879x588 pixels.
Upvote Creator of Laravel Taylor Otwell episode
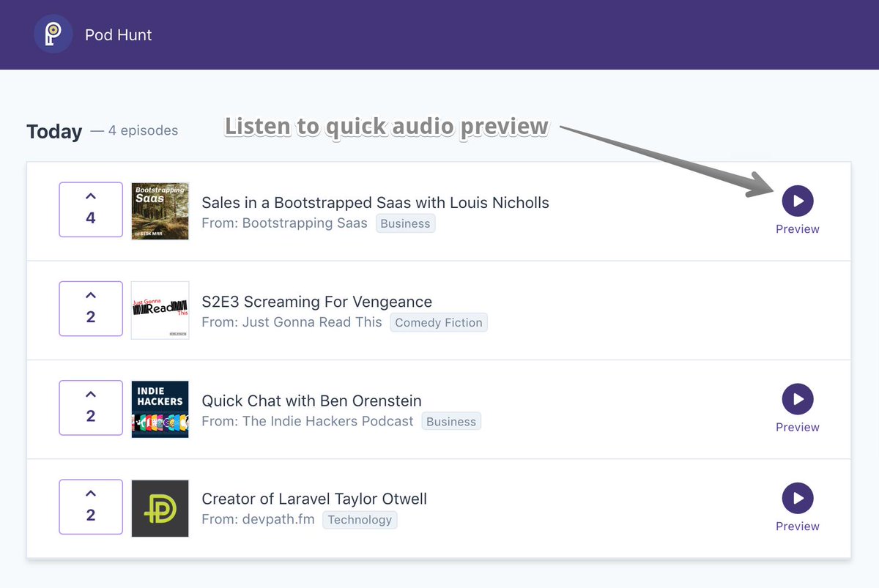tap(91, 507)
